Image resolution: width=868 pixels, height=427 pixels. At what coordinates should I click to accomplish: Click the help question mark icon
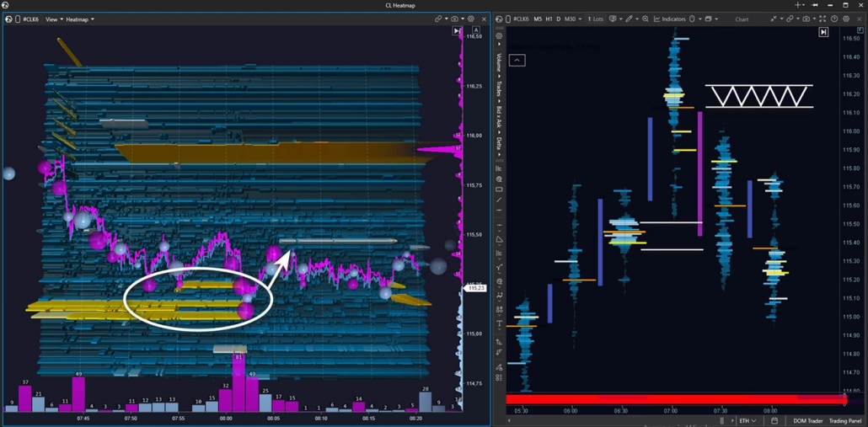(x=834, y=19)
